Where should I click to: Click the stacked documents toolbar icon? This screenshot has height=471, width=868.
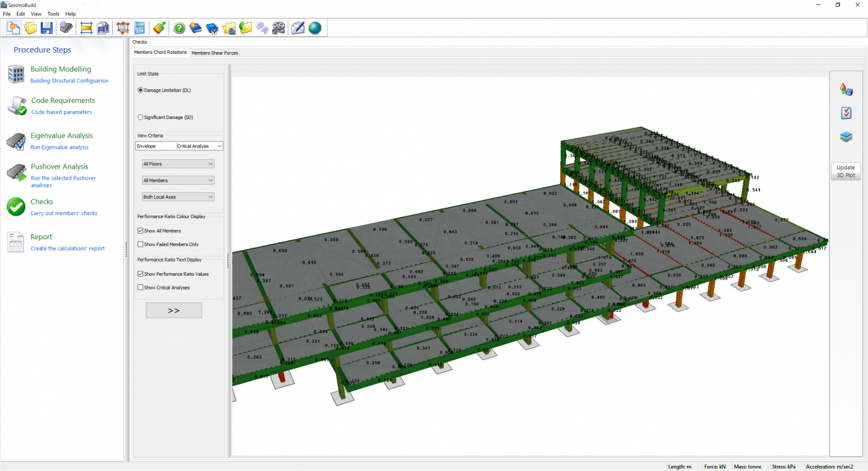click(x=103, y=28)
